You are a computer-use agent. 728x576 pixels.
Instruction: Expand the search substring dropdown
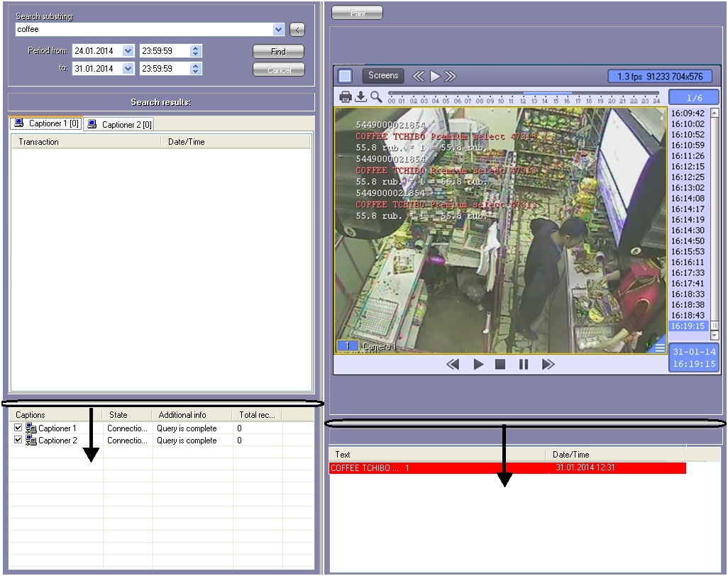point(278,30)
